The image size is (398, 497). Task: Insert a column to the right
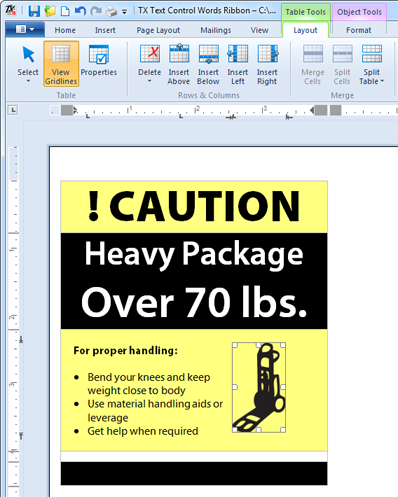click(267, 64)
